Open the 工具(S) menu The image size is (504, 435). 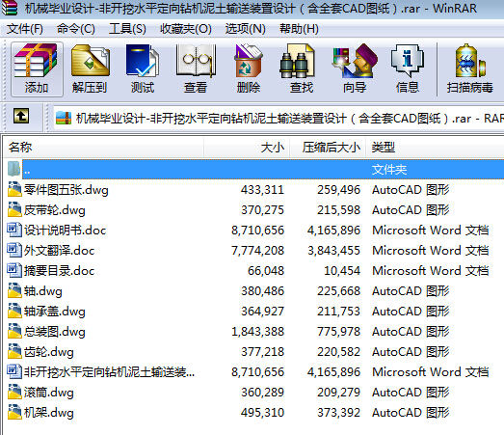click(127, 29)
